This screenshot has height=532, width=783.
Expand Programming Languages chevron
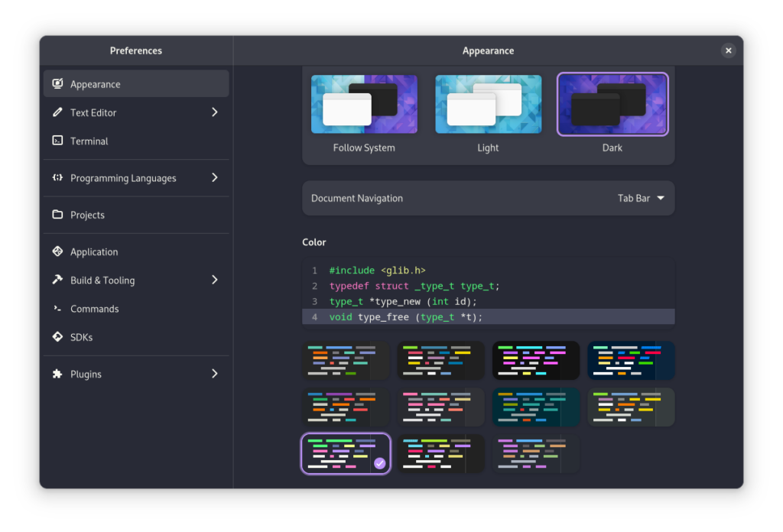[215, 177]
